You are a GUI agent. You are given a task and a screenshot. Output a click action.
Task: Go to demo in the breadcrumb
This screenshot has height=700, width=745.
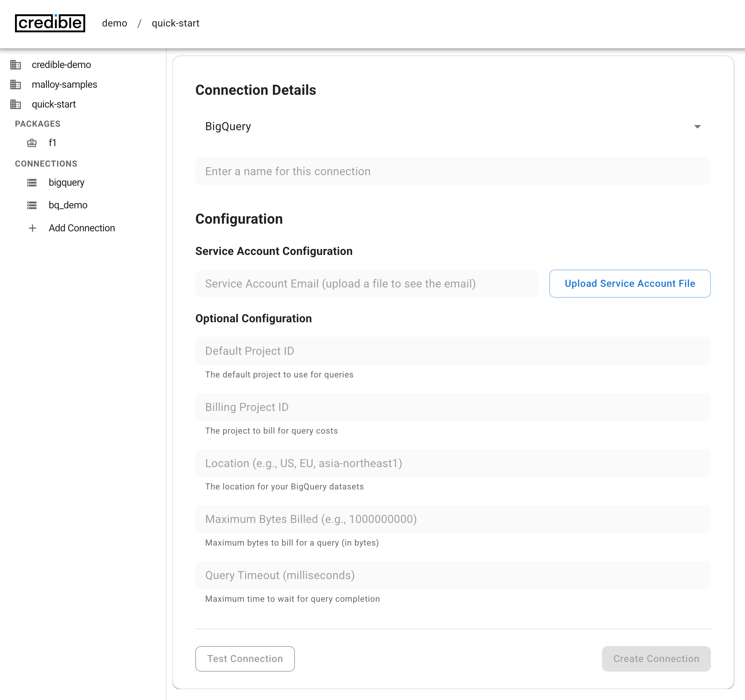[114, 23]
